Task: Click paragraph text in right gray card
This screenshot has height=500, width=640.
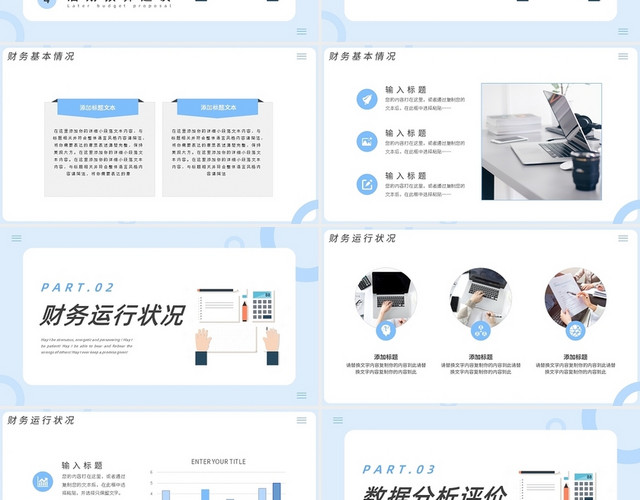Action: pyautogui.click(x=216, y=152)
